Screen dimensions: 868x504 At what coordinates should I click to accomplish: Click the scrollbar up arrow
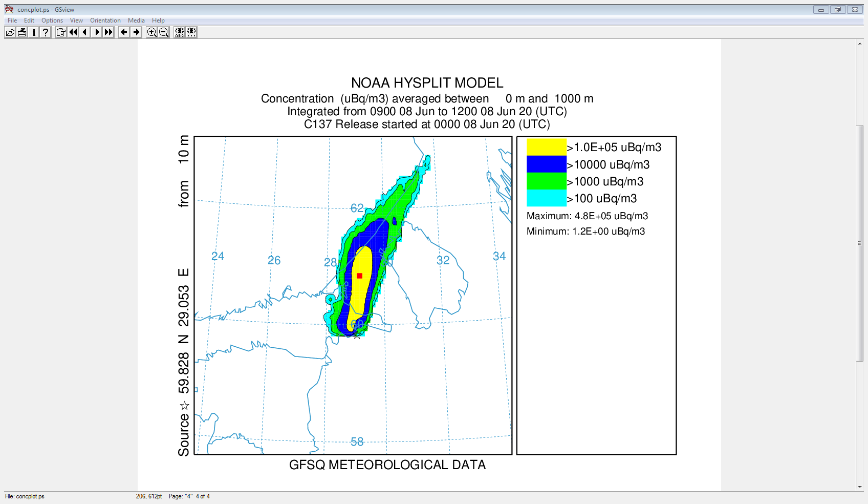860,44
